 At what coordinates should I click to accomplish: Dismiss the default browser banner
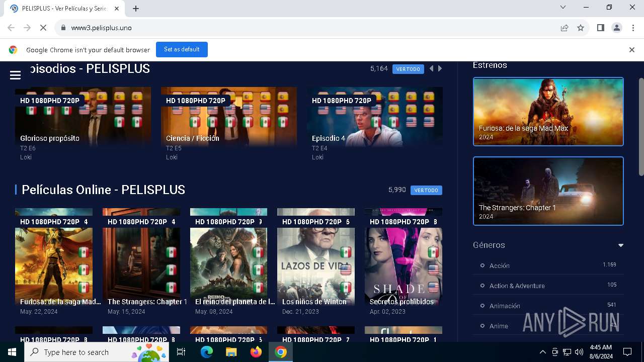632,50
